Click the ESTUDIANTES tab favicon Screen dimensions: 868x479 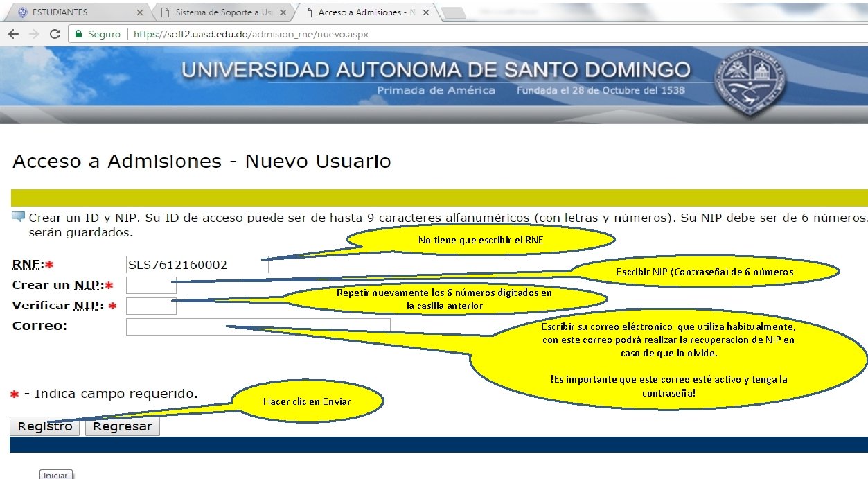[22, 12]
